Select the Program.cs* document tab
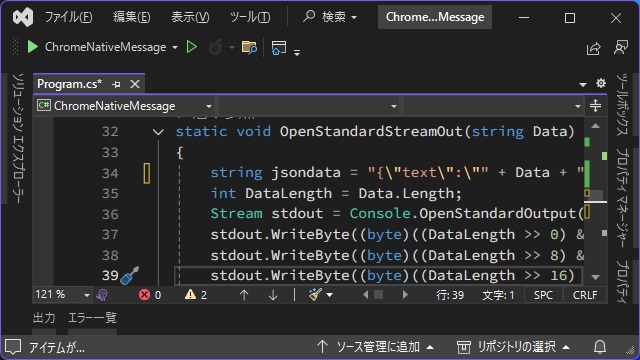 coord(69,84)
